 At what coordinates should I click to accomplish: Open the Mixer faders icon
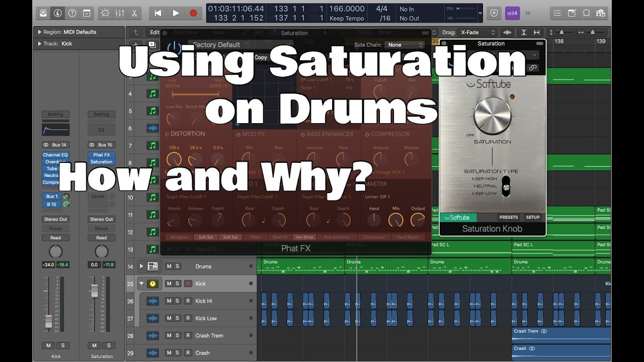tap(120, 13)
